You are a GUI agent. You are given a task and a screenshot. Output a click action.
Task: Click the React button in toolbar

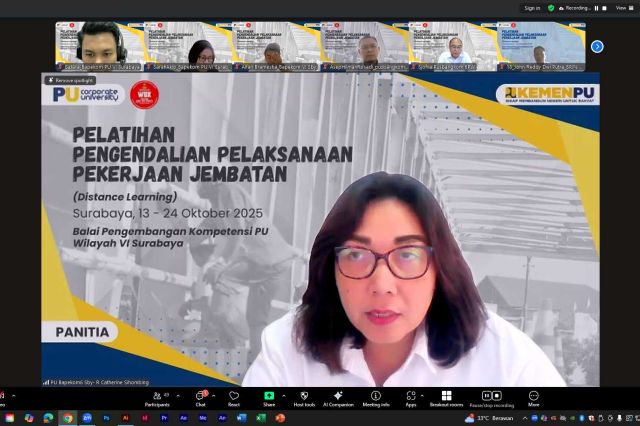click(233, 397)
